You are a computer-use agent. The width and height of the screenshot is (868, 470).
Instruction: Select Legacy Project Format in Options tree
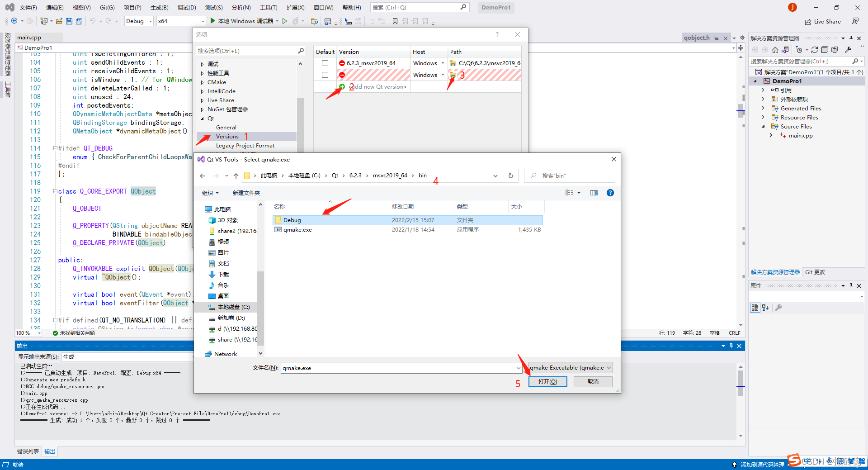pos(245,146)
